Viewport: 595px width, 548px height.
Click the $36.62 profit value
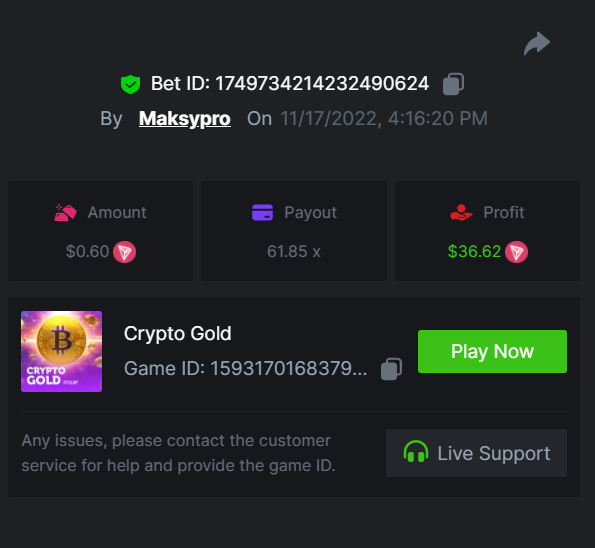pos(474,252)
